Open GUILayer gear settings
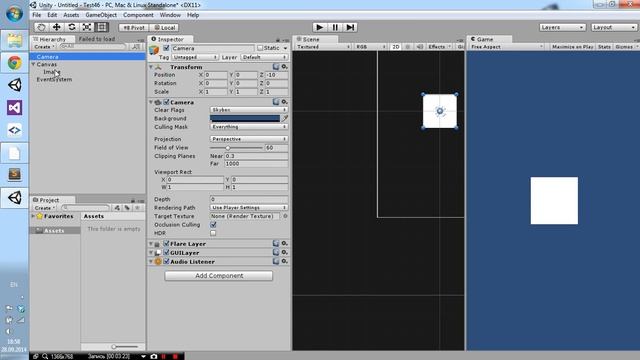640x360 pixels. pos(284,252)
